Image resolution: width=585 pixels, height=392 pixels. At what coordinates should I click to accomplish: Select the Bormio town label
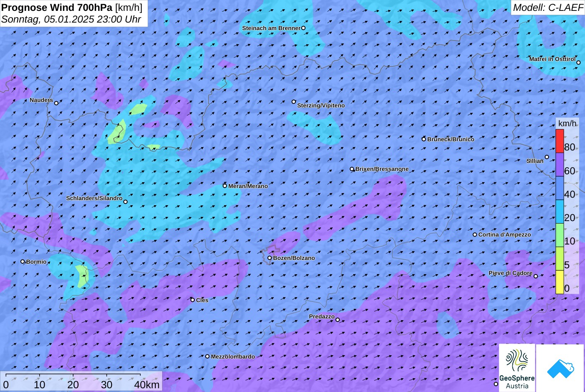coord(36,262)
